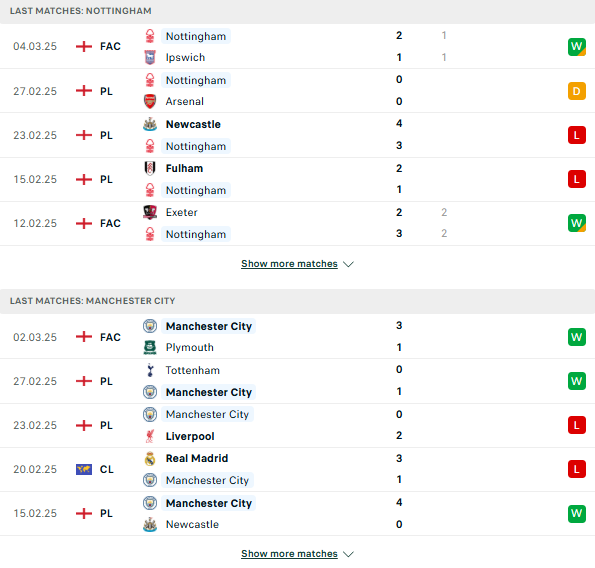Select the Last Matches: Nottingham header
The width and height of the screenshot is (595, 568).
click(80, 11)
